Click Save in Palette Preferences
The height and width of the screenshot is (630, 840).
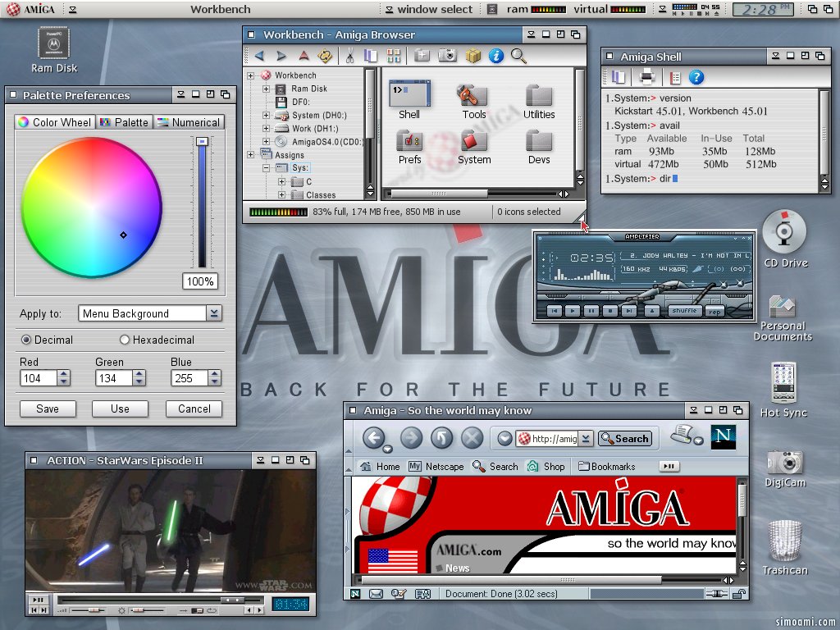tap(48, 409)
